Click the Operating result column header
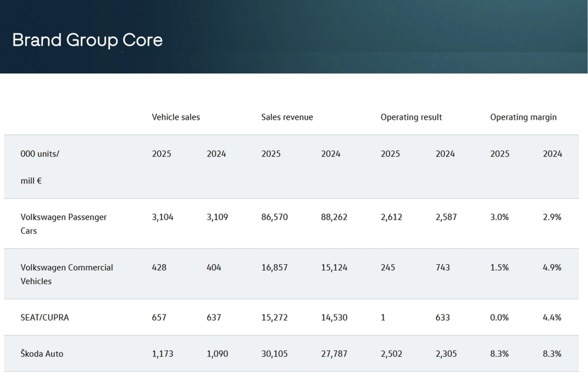 411,117
